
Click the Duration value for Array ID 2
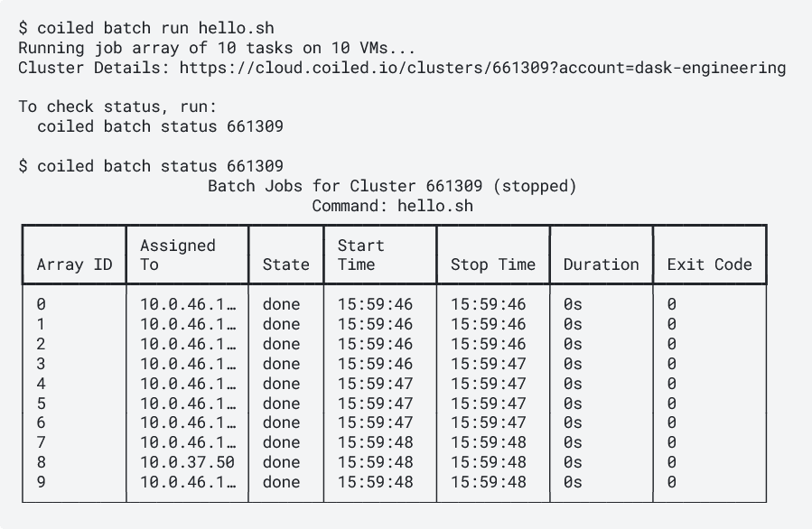pos(573,344)
